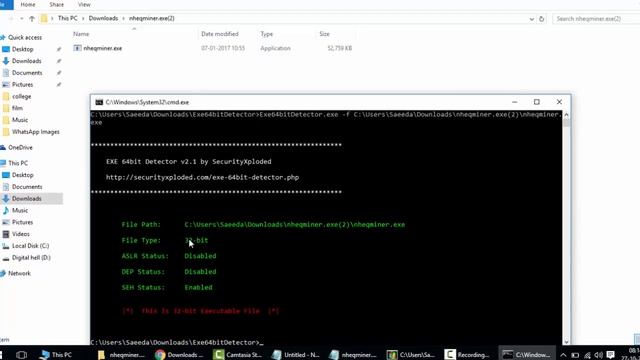640x360 pixels.
Task: Open pinned Documents under Quick access
Action: coord(27,73)
